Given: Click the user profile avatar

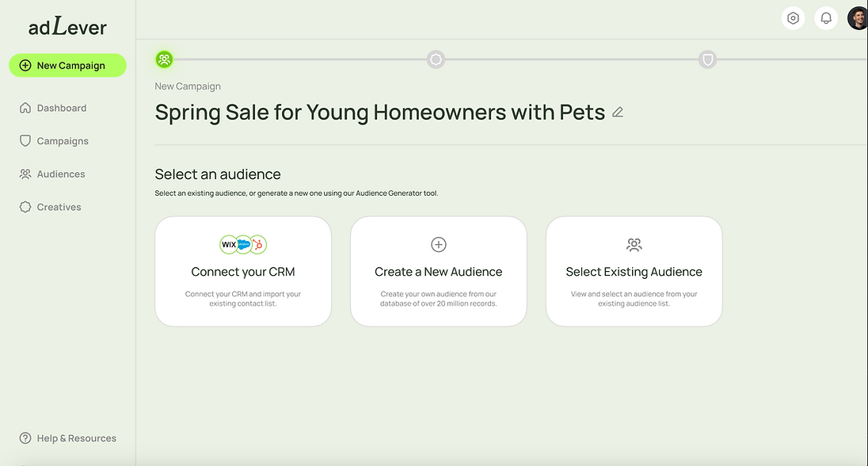Looking at the screenshot, I should (x=858, y=18).
